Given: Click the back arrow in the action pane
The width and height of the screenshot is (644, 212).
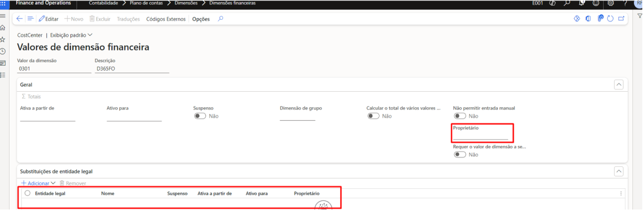Looking at the screenshot, I should coord(20,19).
